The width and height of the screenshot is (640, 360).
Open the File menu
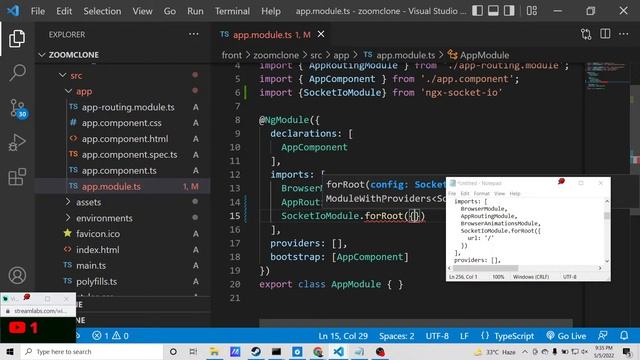click(38, 11)
